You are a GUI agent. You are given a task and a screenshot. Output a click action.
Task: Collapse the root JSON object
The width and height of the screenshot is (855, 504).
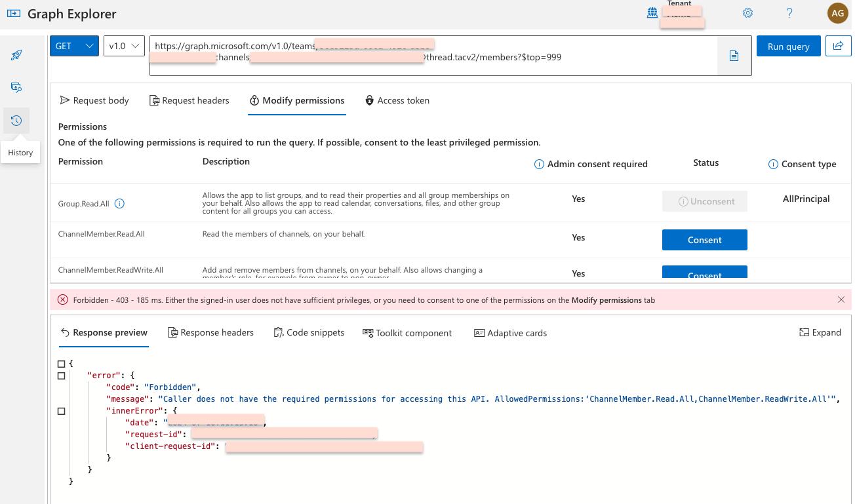click(x=61, y=363)
